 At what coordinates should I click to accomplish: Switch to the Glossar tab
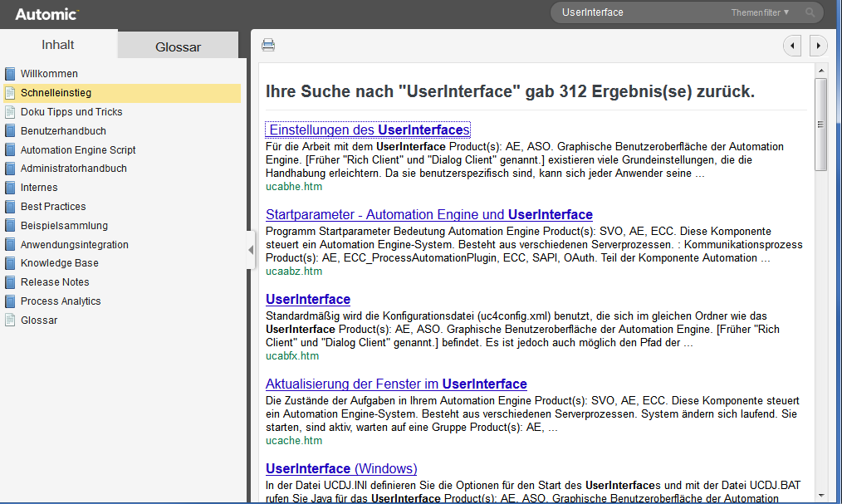179,46
